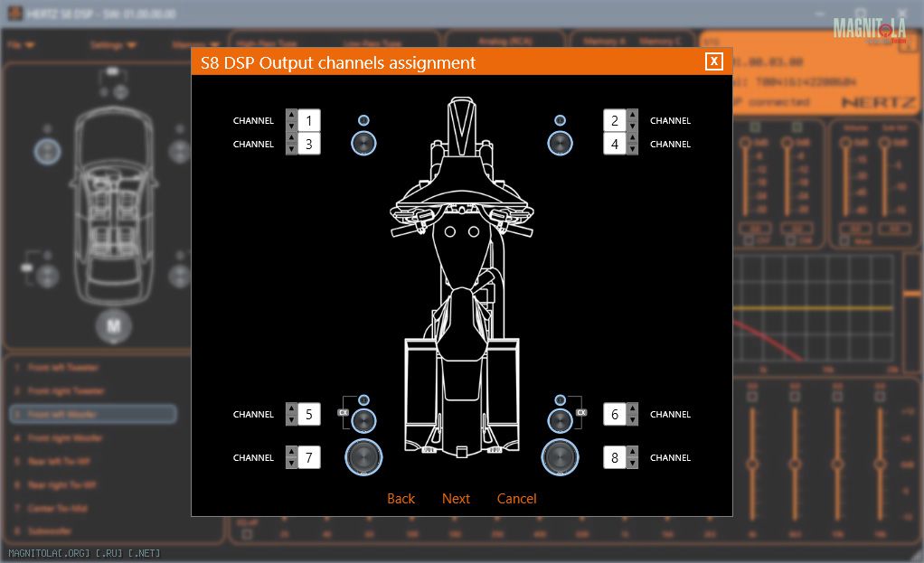Increase channel 8 with its up arrow
This screenshot has width=924, height=563.
(x=632, y=452)
